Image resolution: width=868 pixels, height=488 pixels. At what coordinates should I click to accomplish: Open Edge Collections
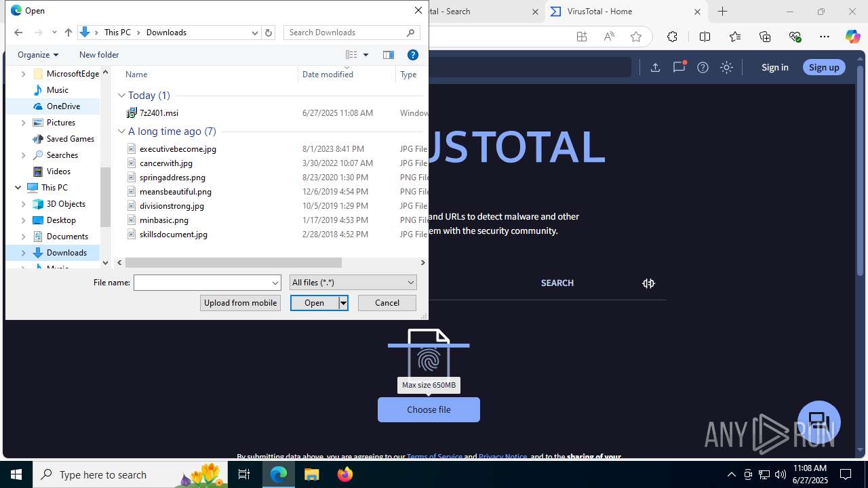pyautogui.click(x=765, y=37)
